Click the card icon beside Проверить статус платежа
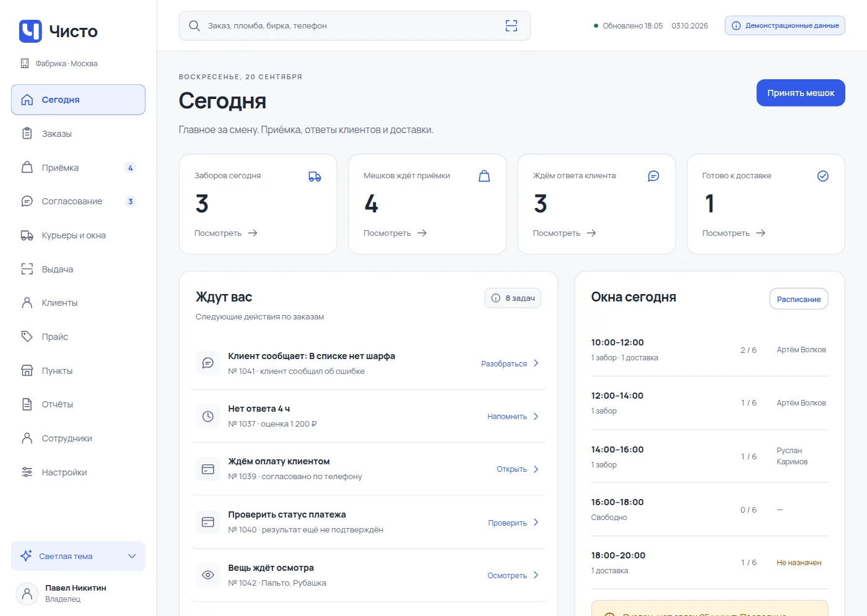The height and width of the screenshot is (616, 867). [208, 522]
